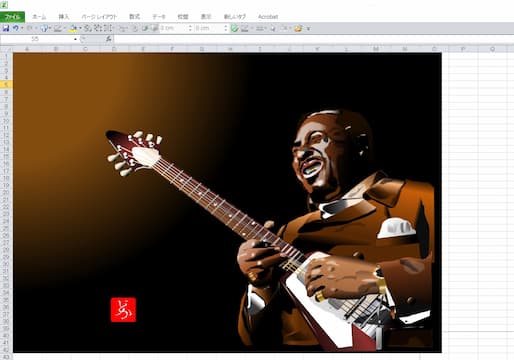514x360 pixels.
Task: Switch to the 新しいタブ ribbon tab
Action: 235,17
